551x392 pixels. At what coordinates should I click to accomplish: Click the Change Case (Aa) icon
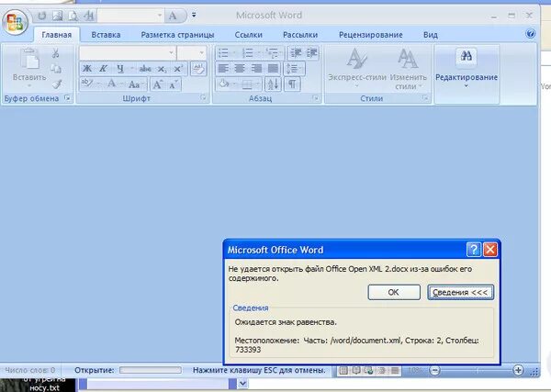[x=134, y=84]
